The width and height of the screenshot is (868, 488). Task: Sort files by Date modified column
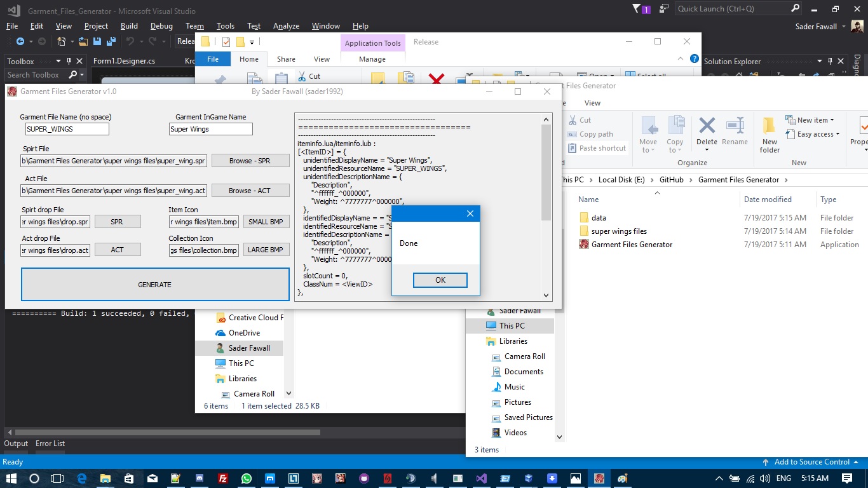[x=768, y=199]
